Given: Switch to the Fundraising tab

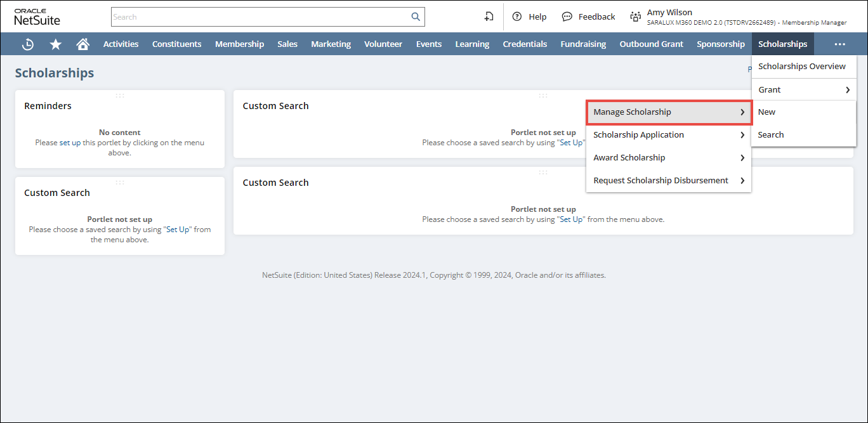Looking at the screenshot, I should pyautogui.click(x=582, y=44).
